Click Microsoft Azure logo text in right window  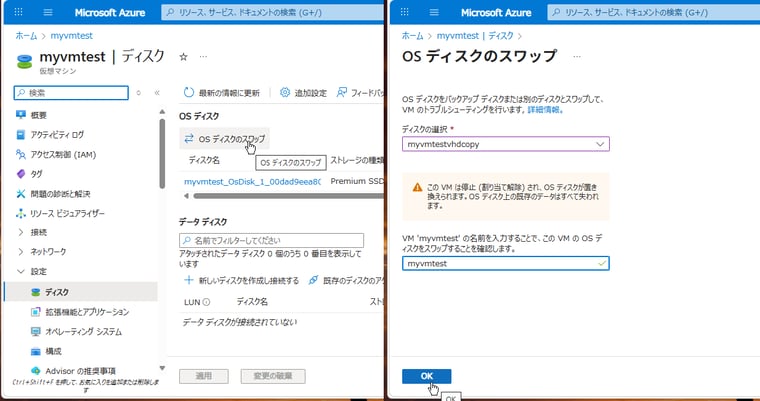click(x=496, y=13)
